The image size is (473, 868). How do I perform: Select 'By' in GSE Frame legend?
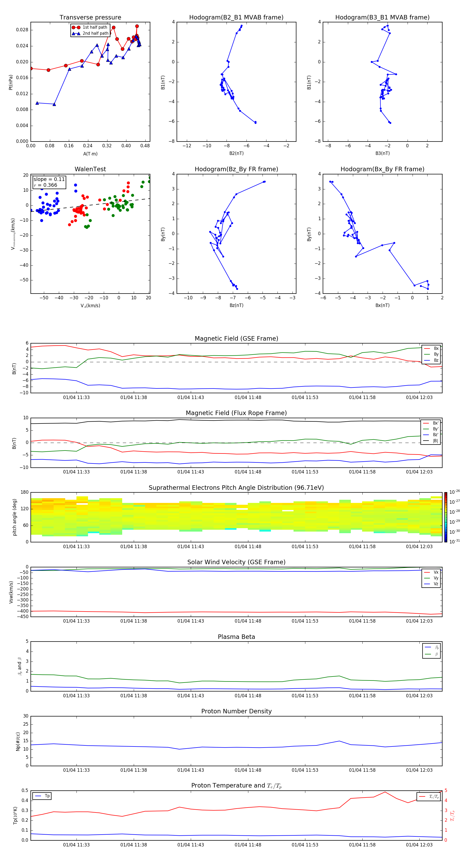[431, 354]
